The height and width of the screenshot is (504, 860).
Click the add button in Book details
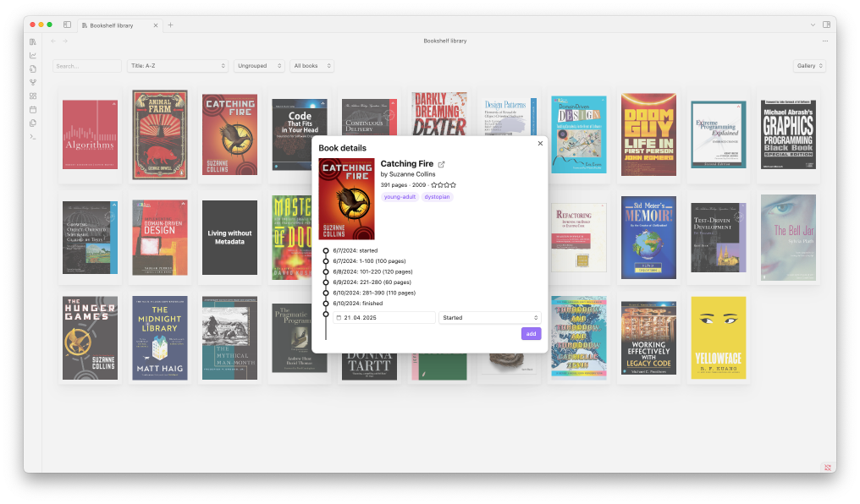tap(531, 334)
